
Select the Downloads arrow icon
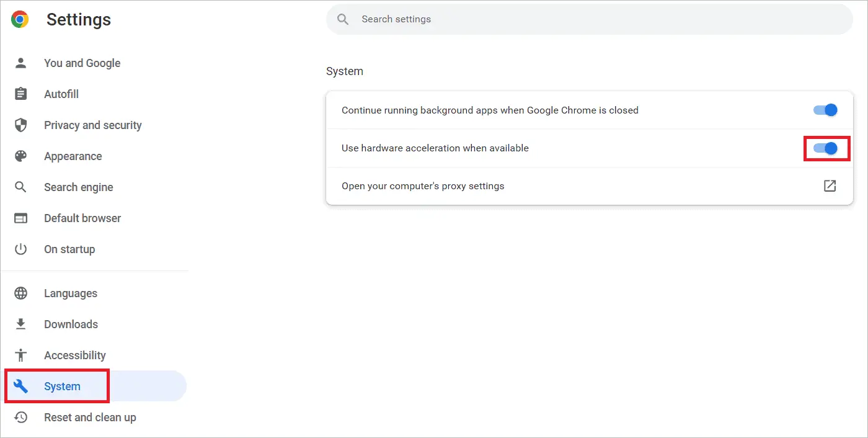[x=20, y=324]
